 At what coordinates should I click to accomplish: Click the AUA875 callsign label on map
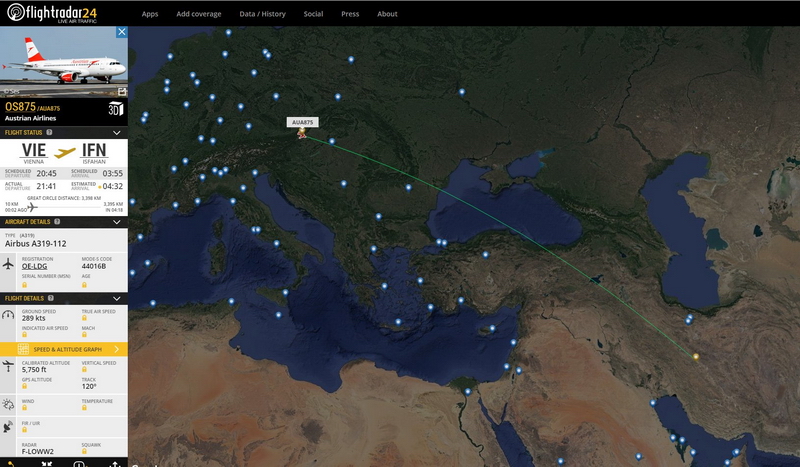tap(303, 122)
